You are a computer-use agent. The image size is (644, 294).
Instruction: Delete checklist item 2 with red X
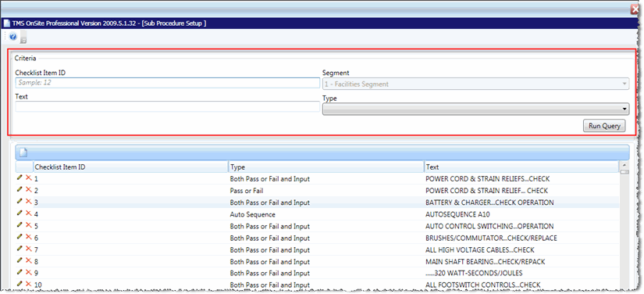[28, 189]
